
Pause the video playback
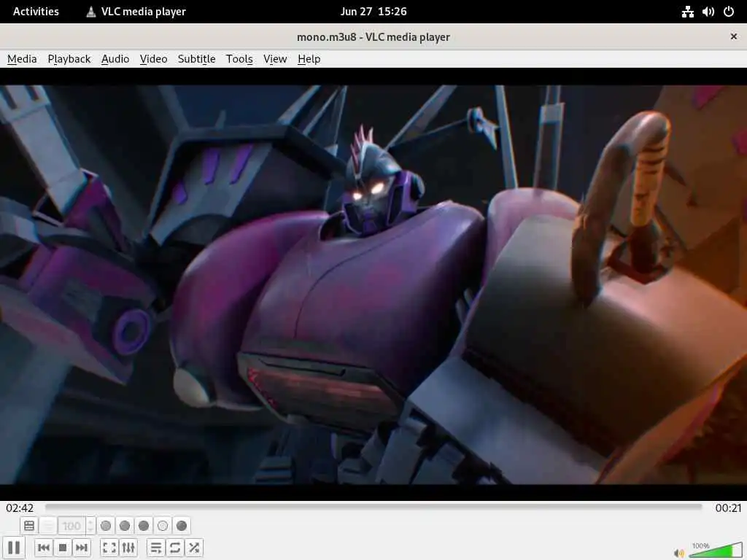click(14, 548)
